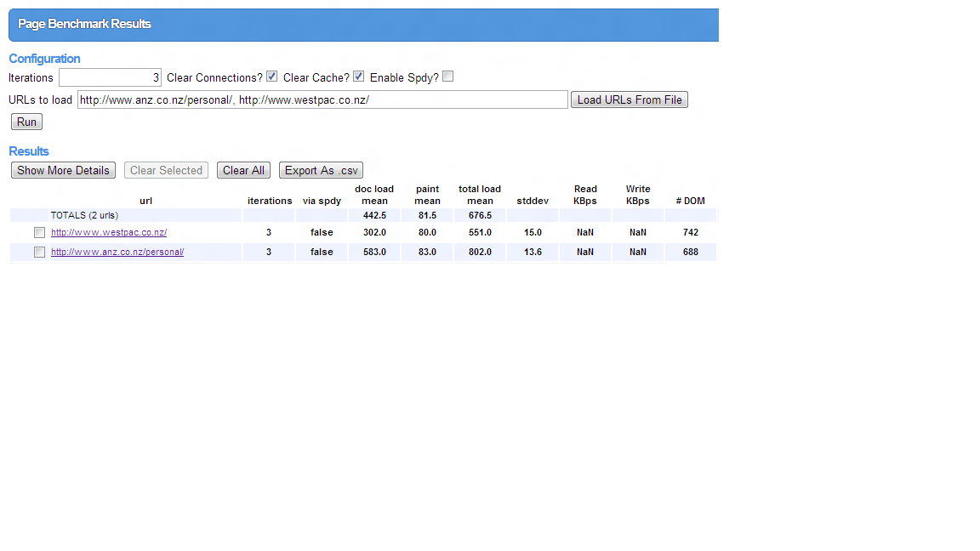Click the total load mean header
The width and height of the screenshot is (980, 551).
click(x=480, y=195)
